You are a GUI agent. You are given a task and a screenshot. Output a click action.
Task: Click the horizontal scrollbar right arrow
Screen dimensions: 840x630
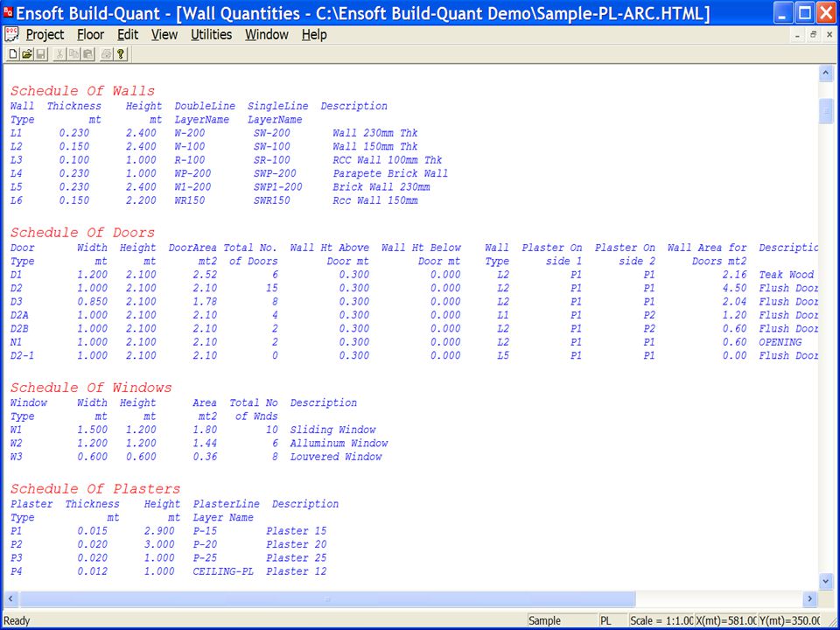(x=810, y=598)
